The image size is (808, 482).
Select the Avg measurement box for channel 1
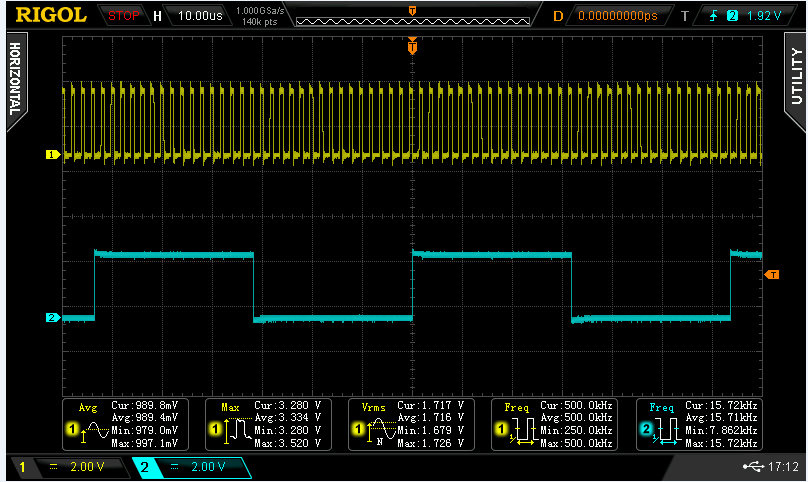click(x=126, y=424)
